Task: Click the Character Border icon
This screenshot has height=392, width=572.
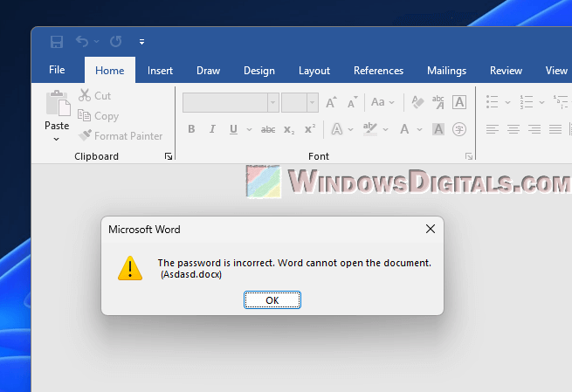Action: (x=459, y=102)
